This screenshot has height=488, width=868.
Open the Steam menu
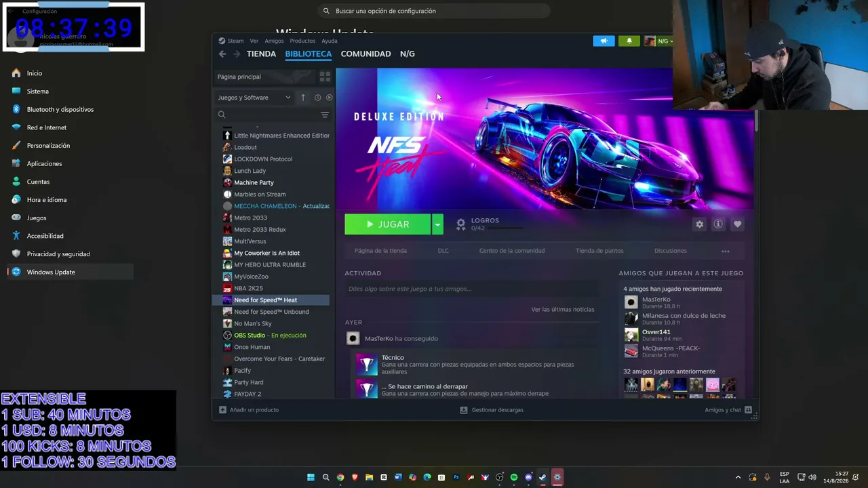pyautogui.click(x=235, y=41)
